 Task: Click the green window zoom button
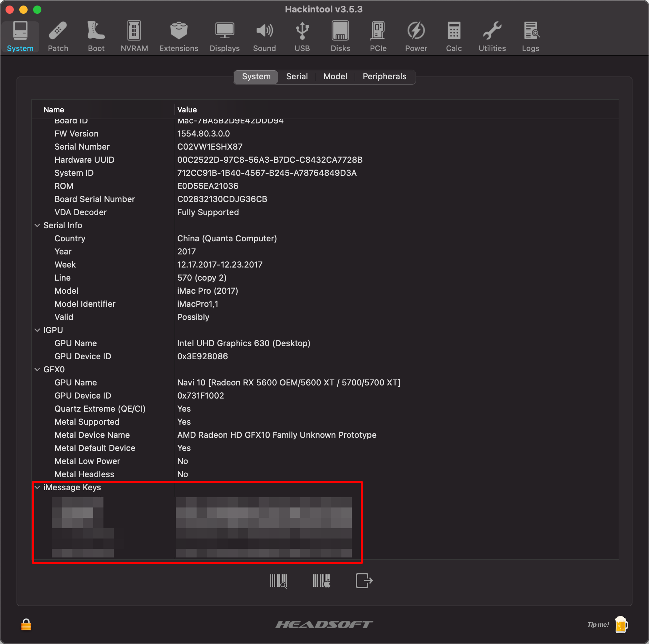[37, 10]
